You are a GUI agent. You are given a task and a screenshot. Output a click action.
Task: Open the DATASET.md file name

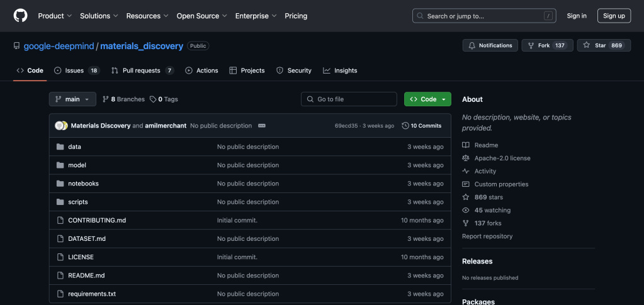pyautogui.click(x=87, y=238)
